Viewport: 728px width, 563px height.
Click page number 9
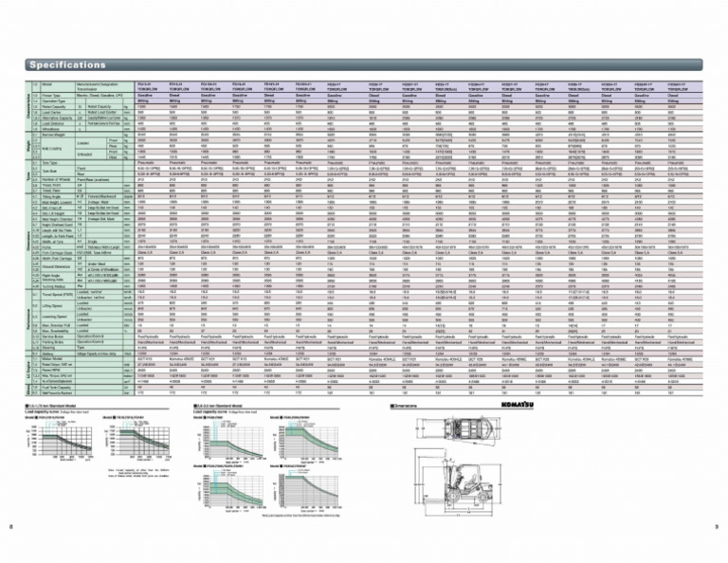[x=717, y=526]
